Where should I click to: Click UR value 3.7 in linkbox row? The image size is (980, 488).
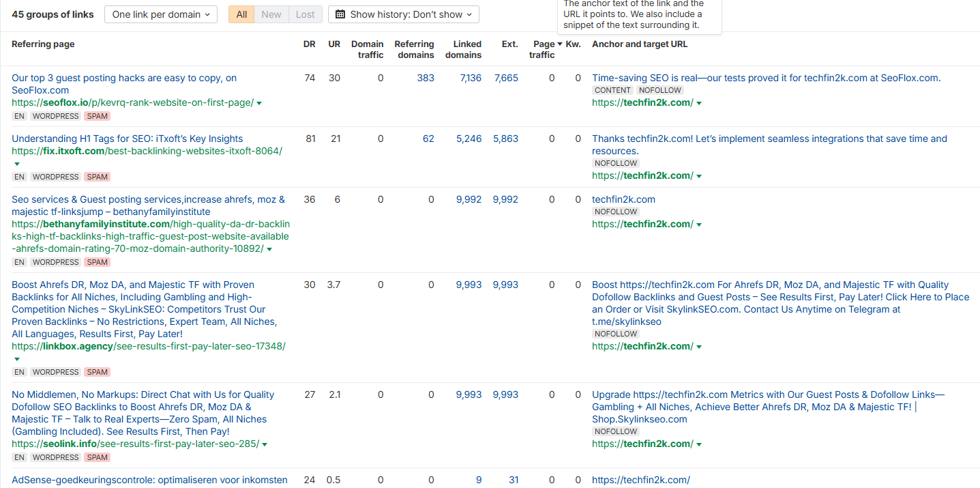333,285
